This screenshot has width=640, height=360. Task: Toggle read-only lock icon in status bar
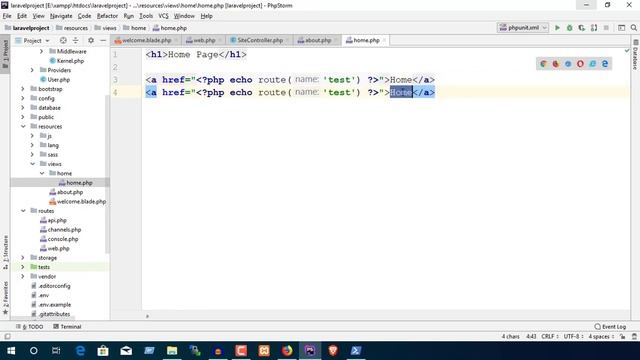click(x=622, y=337)
